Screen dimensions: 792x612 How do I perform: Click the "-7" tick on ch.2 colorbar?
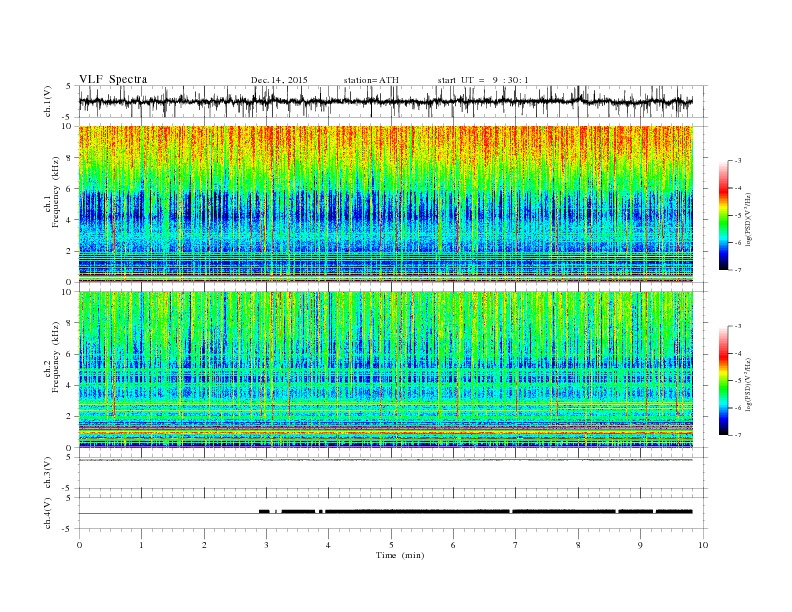tap(738, 435)
